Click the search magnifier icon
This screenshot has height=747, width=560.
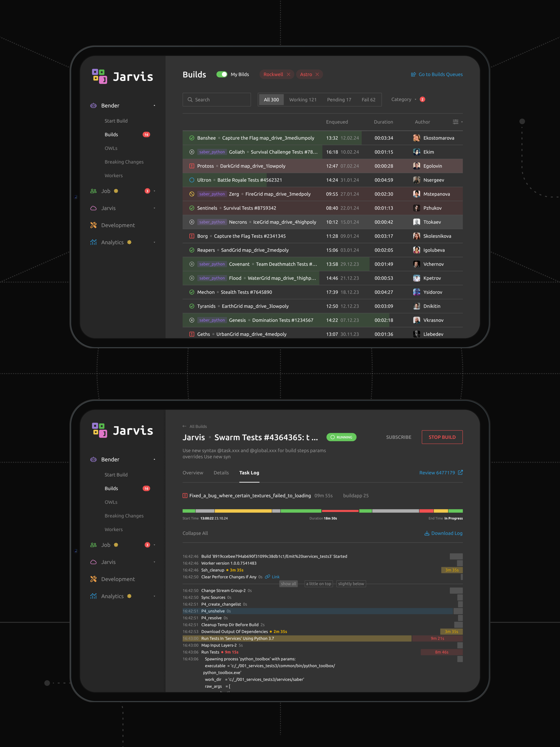pos(190,100)
